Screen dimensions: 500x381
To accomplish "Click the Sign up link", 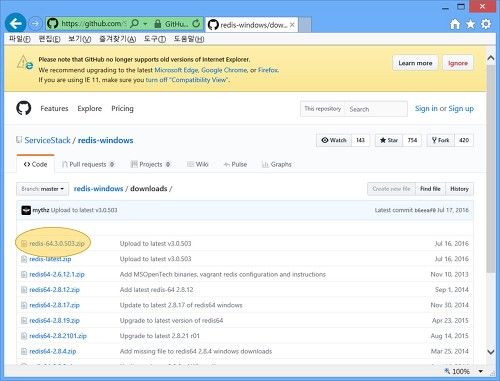I will [x=461, y=108].
